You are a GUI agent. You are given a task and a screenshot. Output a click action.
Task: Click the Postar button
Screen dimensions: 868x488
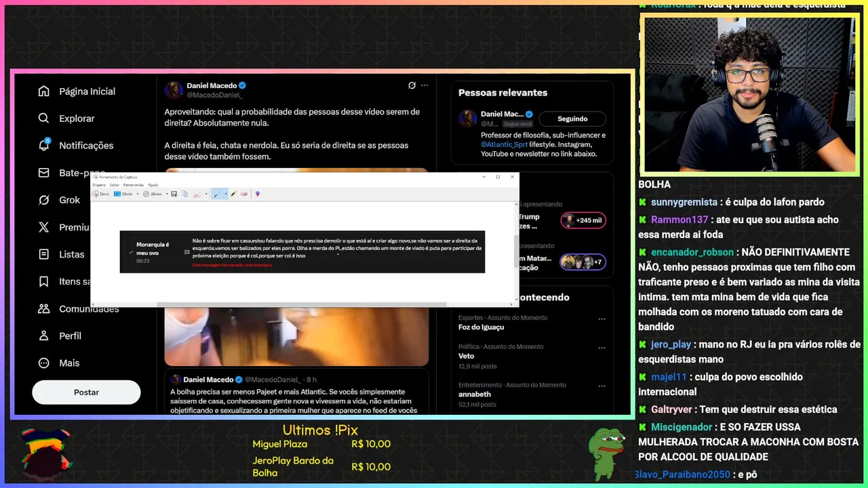pyautogui.click(x=86, y=392)
